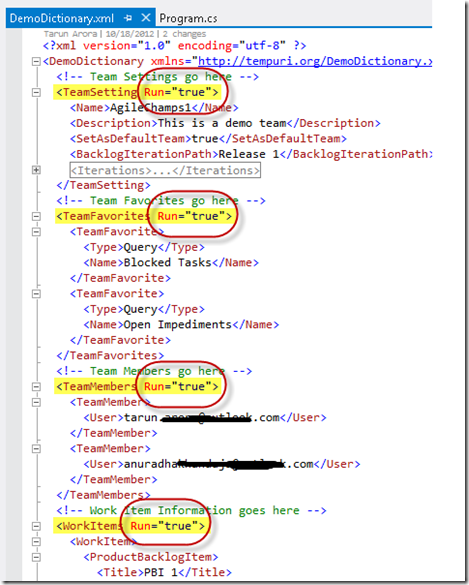Click the 'Open Impediments' name value
The image size is (469, 585).
click(x=178, y=325)
